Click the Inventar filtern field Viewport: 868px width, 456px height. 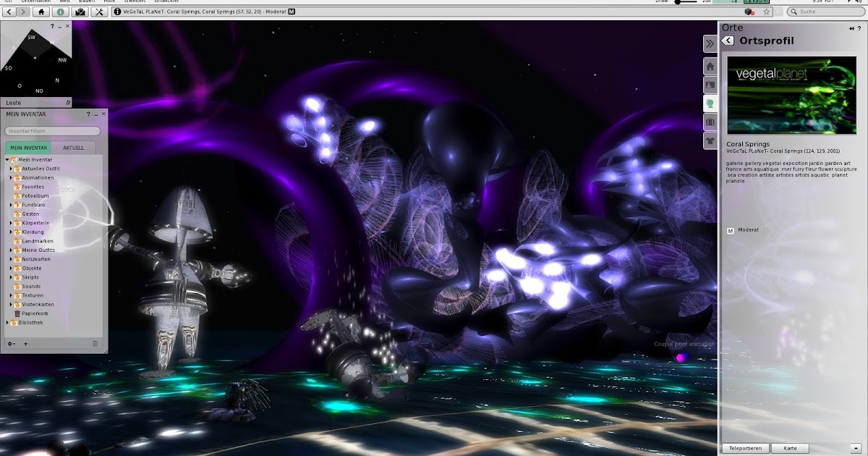click(53, 131)
